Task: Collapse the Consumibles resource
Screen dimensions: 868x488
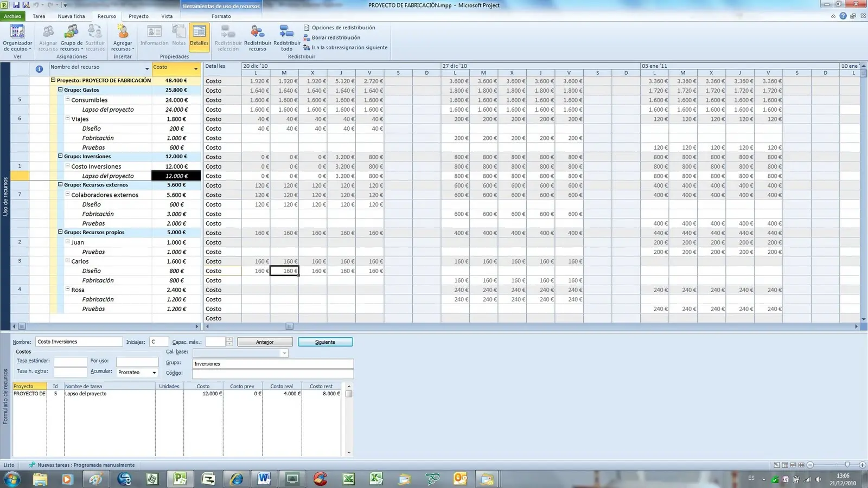Action: 68,100
